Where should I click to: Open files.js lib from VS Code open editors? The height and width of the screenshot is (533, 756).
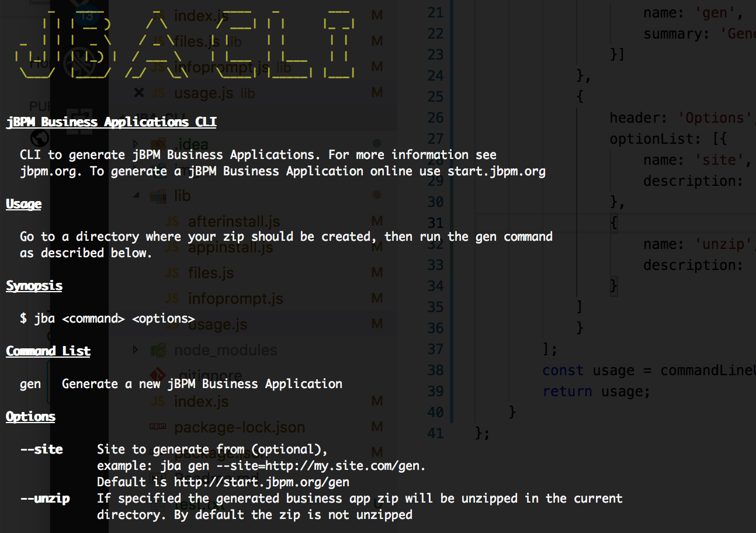point(208,41)
